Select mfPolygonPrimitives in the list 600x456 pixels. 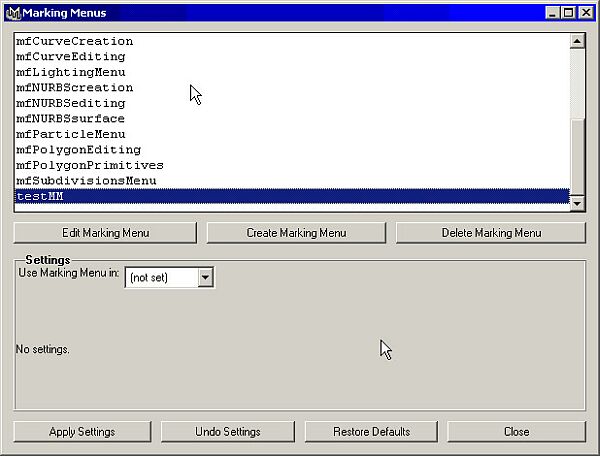[x=90, y=165]
